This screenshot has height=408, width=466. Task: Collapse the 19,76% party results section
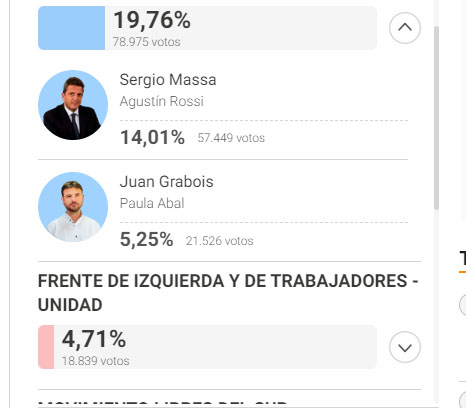[405, 28]
